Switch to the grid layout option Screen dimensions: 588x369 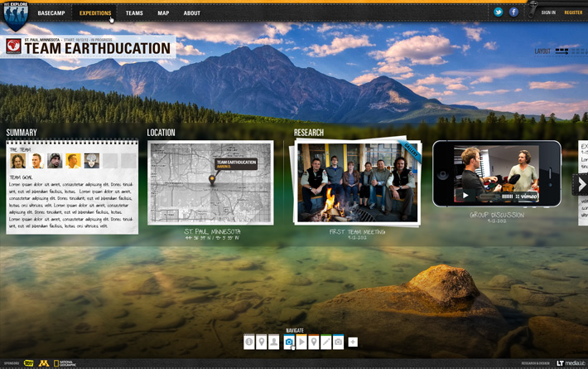[578, 51]
